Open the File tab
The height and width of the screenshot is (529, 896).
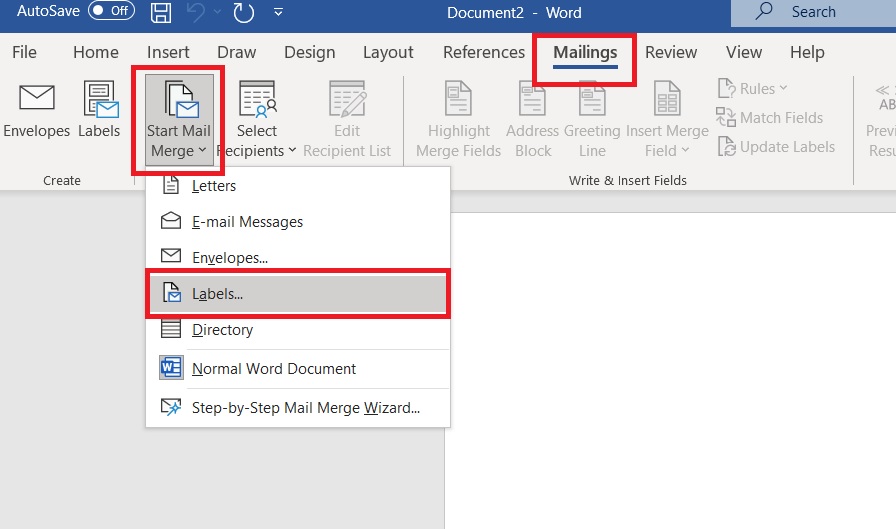point(25,52)
